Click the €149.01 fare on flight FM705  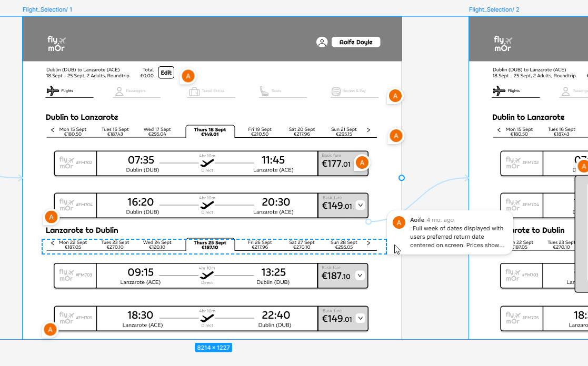[337, 319]
